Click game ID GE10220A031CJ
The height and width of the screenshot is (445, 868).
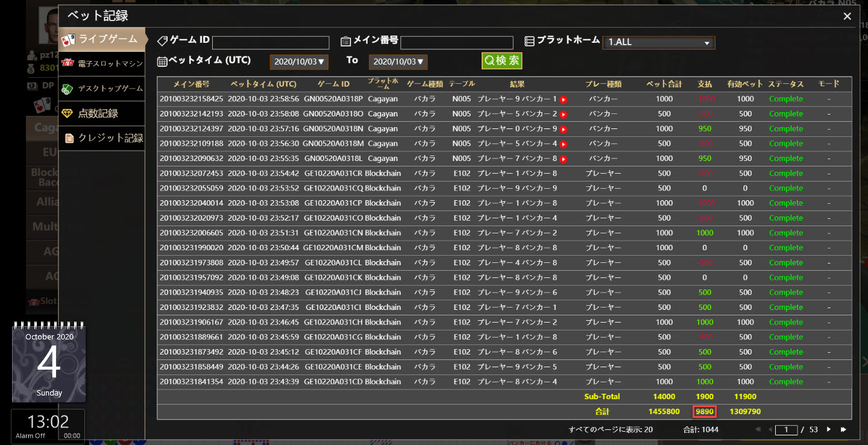pyautogui.click(x=333, y=292)
